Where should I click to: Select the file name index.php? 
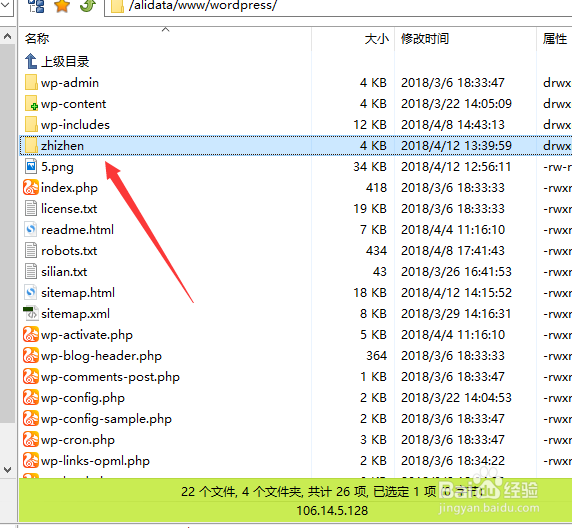69,188
